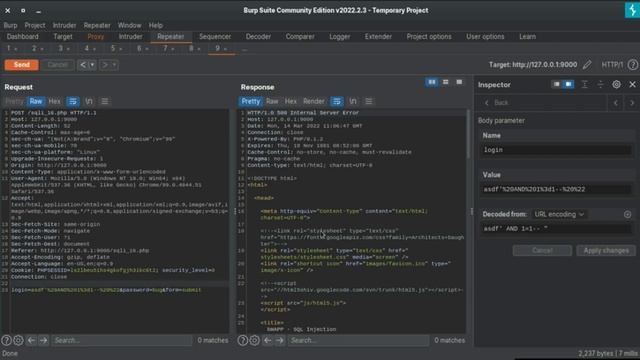This screenshot has height=360, width=640.
Task: Switch to Decoder tool tab
Action: pos(258,37)
